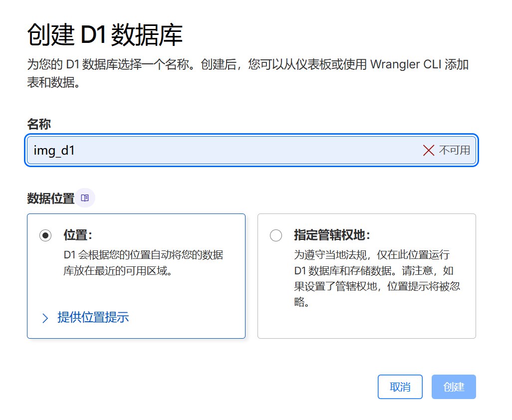Open the data location documentation book icon
This screenshot has height=420, width=512.
(x=85, y=198)
